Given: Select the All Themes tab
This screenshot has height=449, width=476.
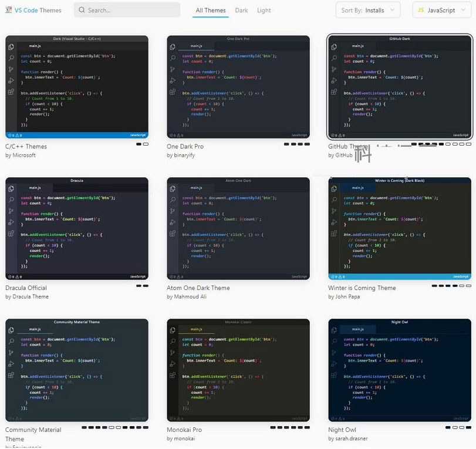Looking at the screenshot, I should click(x=211, y=11).
